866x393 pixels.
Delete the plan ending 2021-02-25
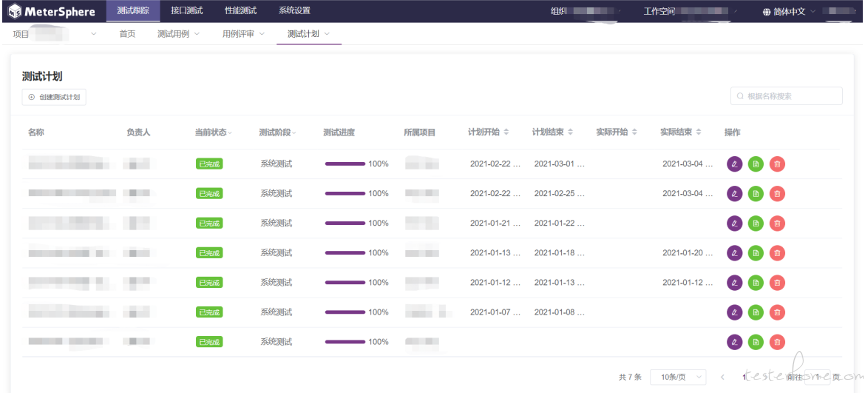(x=777, y=194)
